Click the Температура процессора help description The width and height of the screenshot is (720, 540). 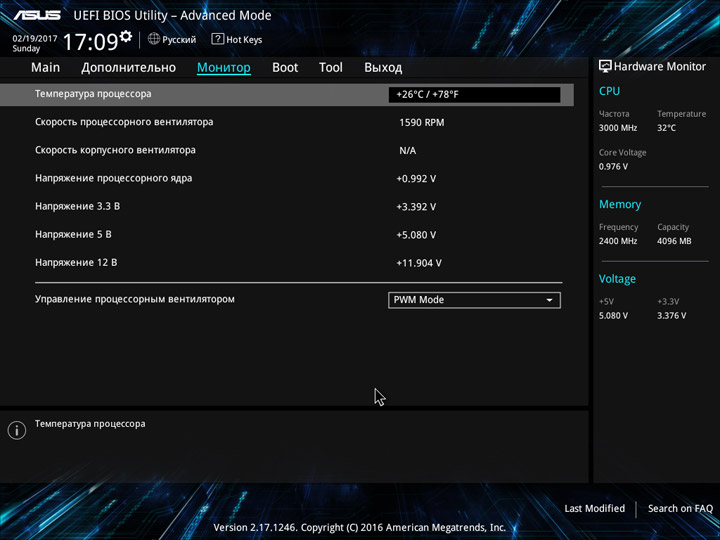click(90, 424)
